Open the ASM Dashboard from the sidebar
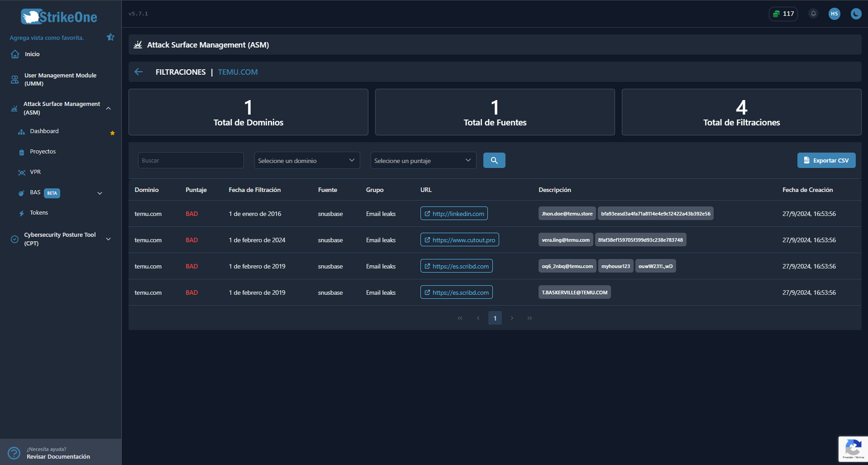The image size is (868, 465). (44, 131)
